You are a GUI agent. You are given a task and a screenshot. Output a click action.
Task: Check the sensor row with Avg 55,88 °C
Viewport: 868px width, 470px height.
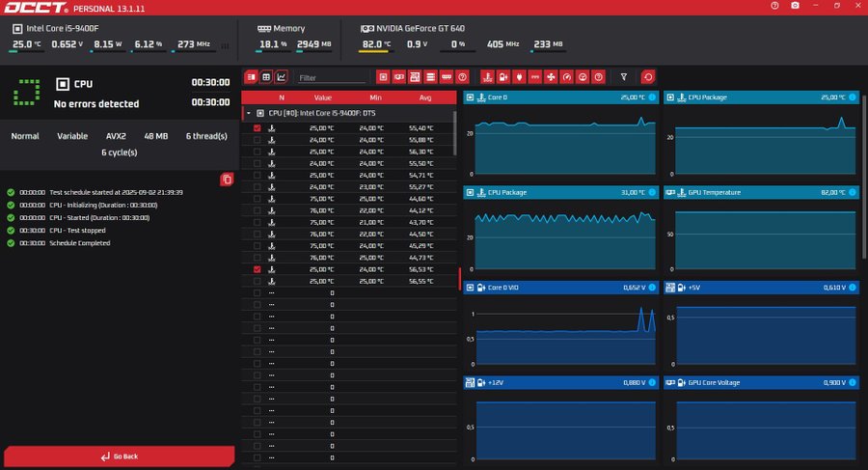coord(257,140)
